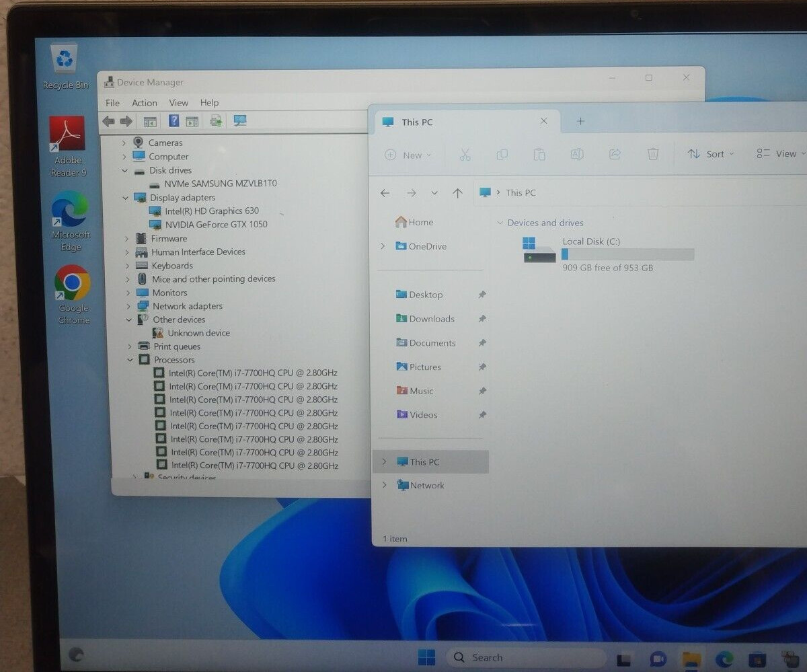Viewport: 807px width, 672px height.
Task: Click the Delete trash icon in File Explorer
Action: click(x=652, y=155)
